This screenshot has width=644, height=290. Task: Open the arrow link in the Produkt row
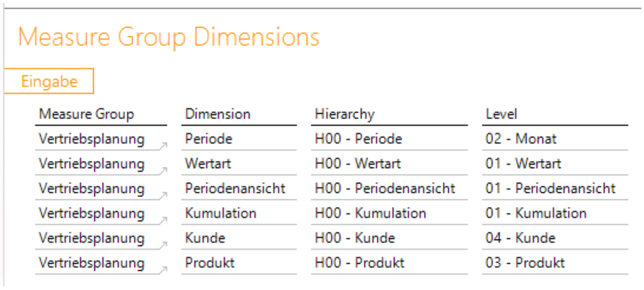(x=163, y=269)
